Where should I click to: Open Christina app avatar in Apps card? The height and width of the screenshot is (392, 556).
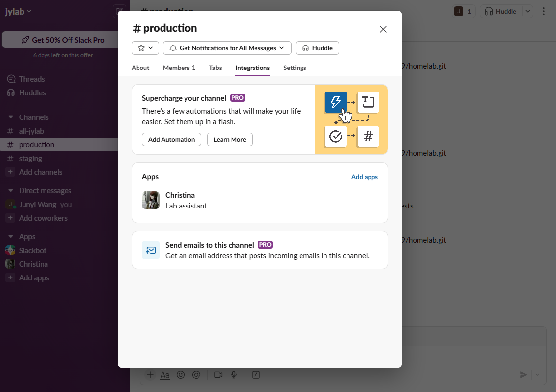point(151,200)
